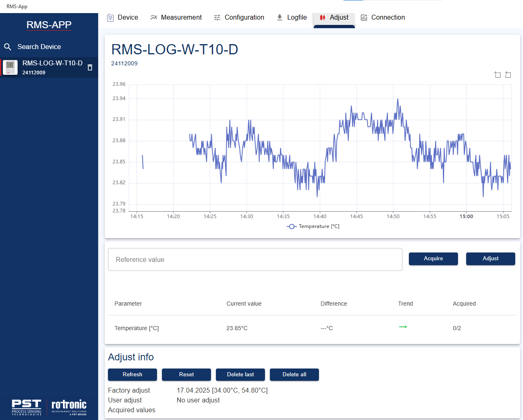523x420 pixels.
Task: Toggle the Temperature [°C] legend series
Action: click(313, 226)
